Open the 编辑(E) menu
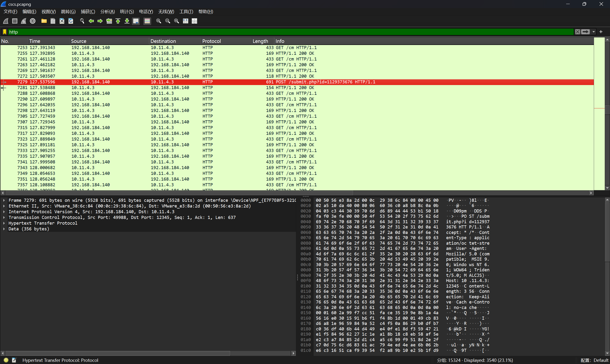Image resolution: width=610 pixels, height=364 pixels. pos(29,11)
